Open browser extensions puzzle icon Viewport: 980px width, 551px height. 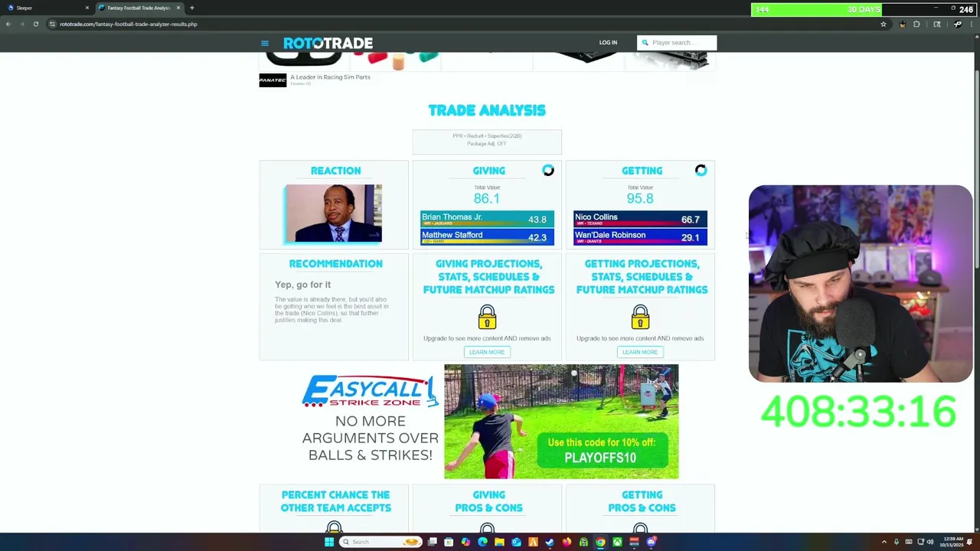pos(916,24)
